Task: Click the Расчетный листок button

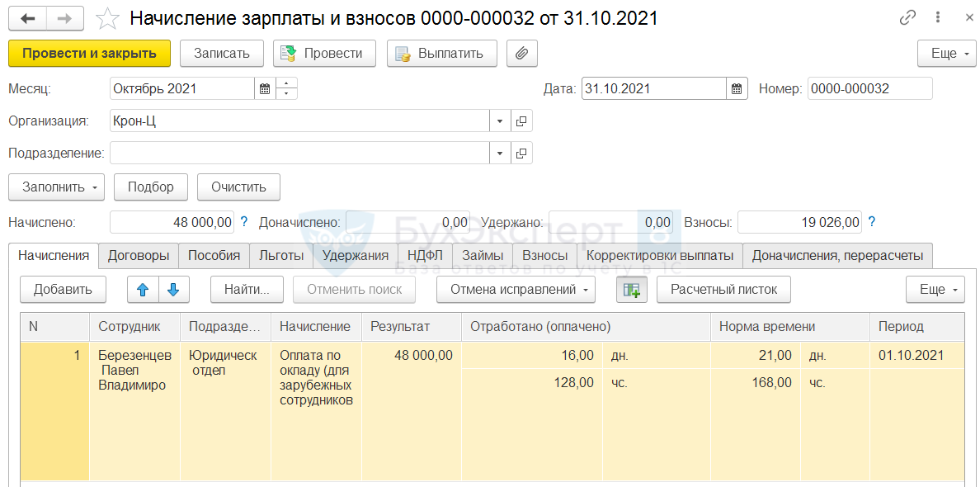Action: coord(723,290)
